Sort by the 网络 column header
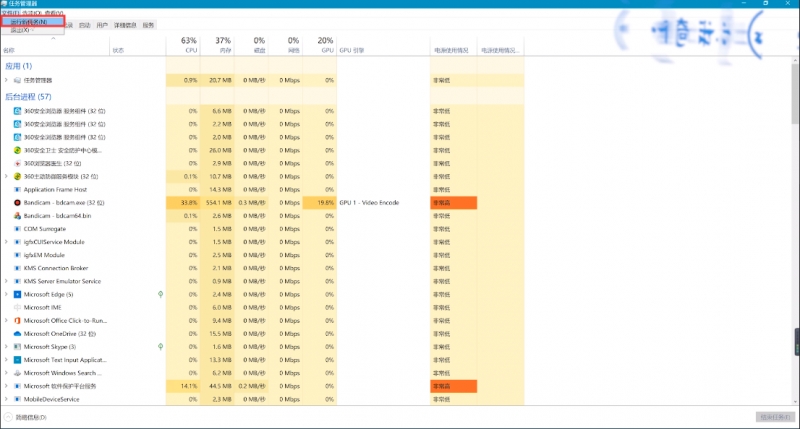 [x=286, y=45]
